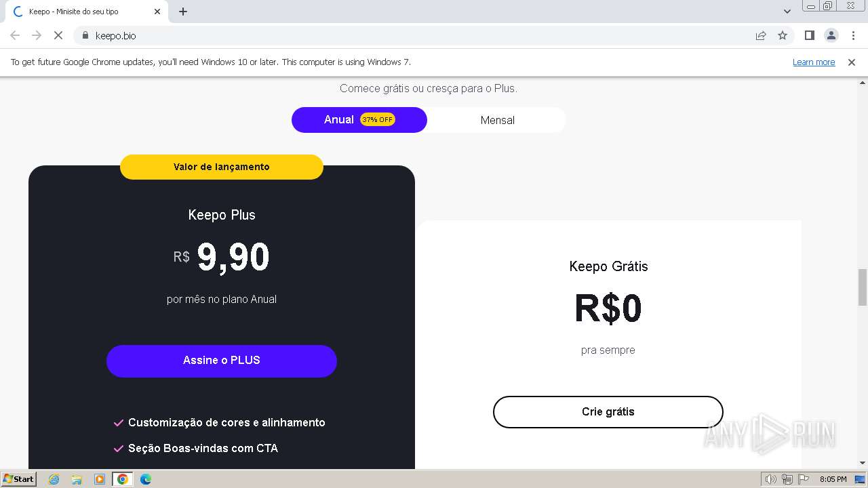
Task: Dismiss the Chrome update notification bar
Action: click(852, 62)
